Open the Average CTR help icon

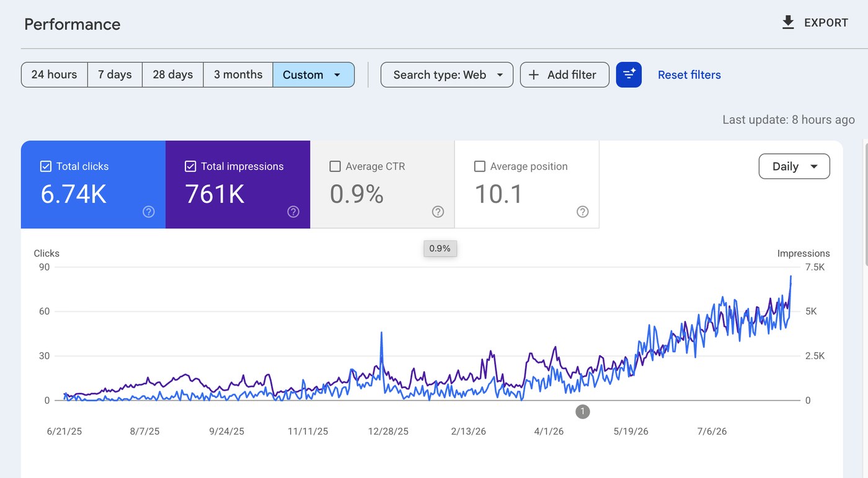click(438, 211)
